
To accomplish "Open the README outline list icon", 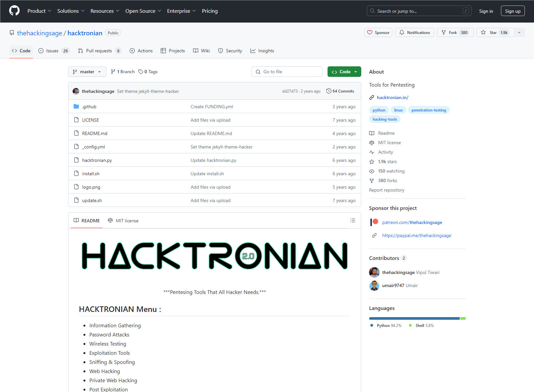I will point(353,220).
